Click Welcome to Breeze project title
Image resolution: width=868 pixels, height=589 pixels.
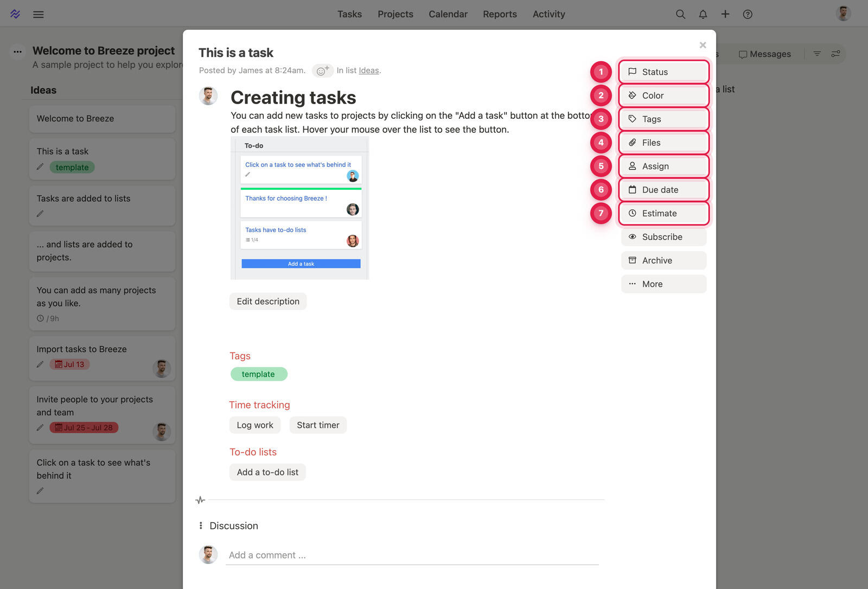point(104,50)
